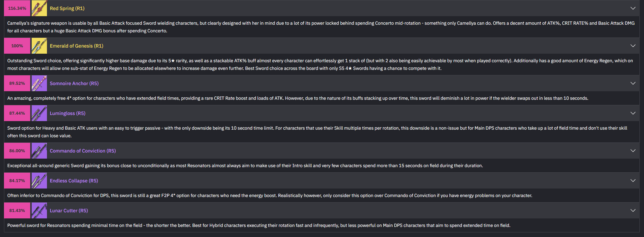644x237 pixels.
Task: Toggle the Somnoire Anchor row chevron
Action: (x=633, y=83)
